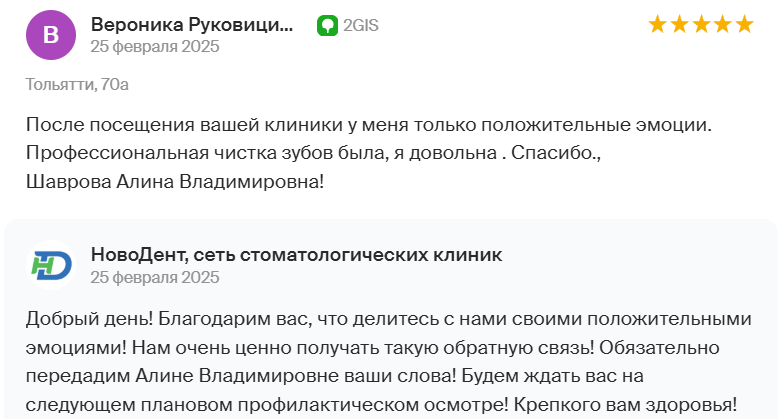Image resolution: width=778 pixels, height=419 pixels.
Task: Click the fifth rating star
Action: coord(745,24)
